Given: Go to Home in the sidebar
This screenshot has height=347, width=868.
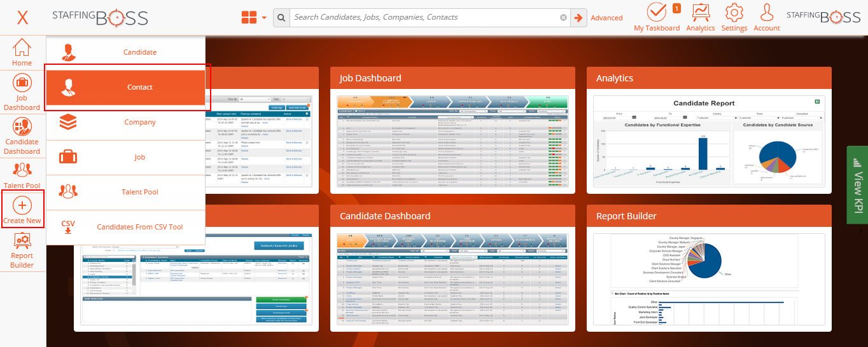Looking at the screenshot, I should (x=22, y=52).
